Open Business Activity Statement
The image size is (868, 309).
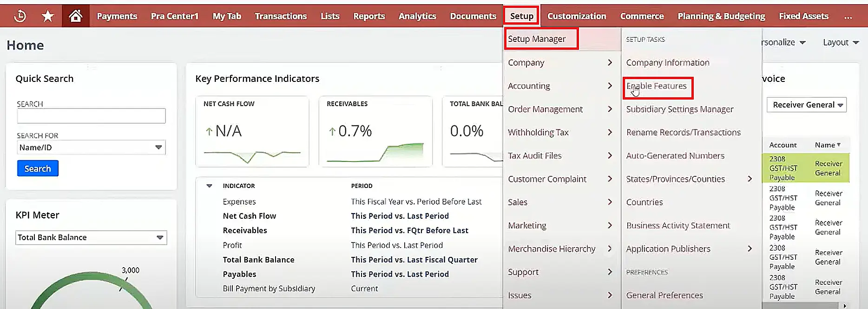(x=678, y=225)
